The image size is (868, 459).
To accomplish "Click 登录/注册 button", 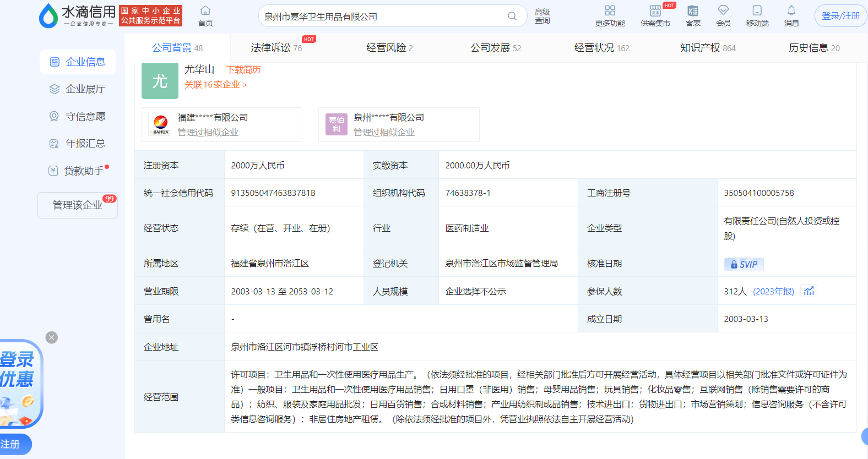I will pyautogui.click(x=840, y=16).
